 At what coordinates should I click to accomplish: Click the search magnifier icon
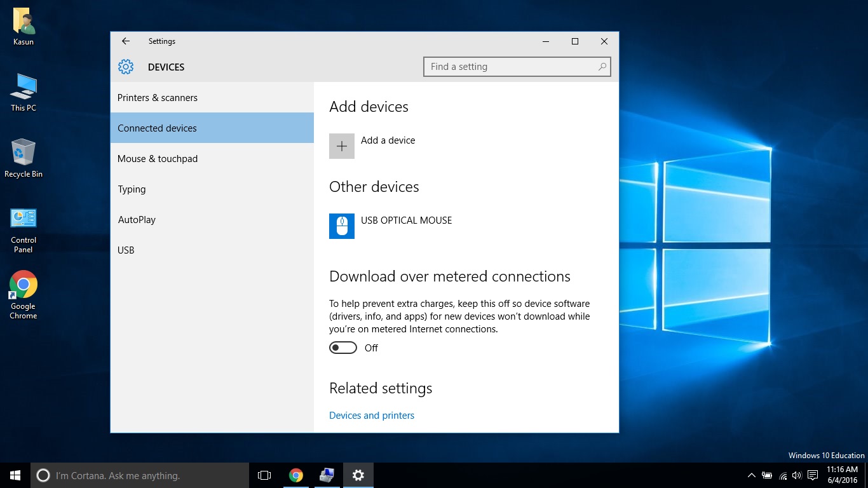click(x=602, y=67)
